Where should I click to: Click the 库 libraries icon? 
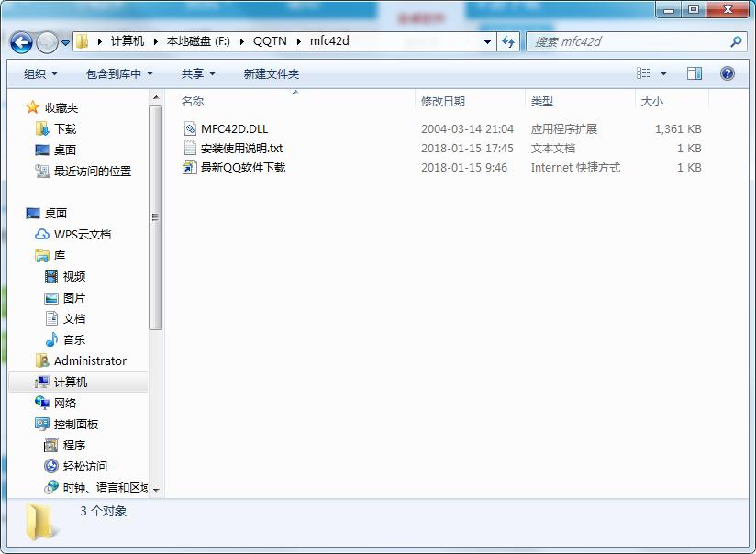tap(42, 256)
